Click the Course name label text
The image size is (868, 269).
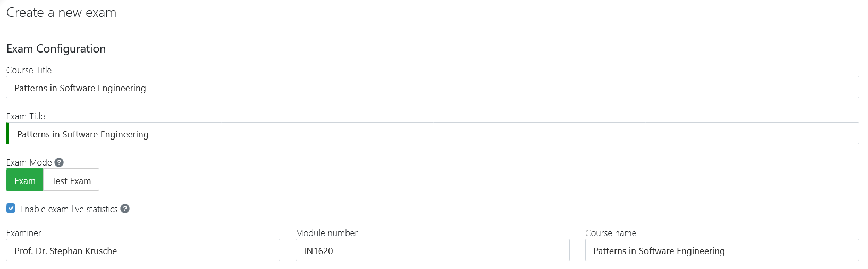click(x=610, y=233)
